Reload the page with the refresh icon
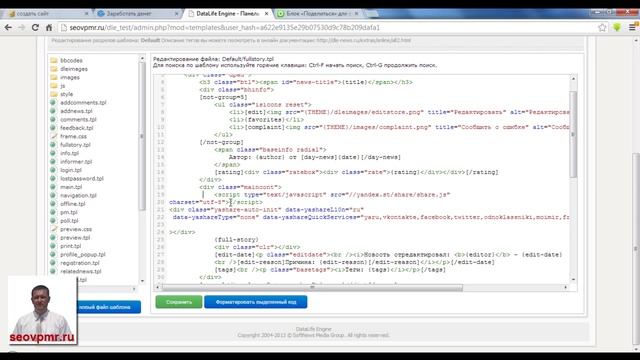The height and width of the screenshot is (360, 640). pyautogui.click(x=35, y=27)
